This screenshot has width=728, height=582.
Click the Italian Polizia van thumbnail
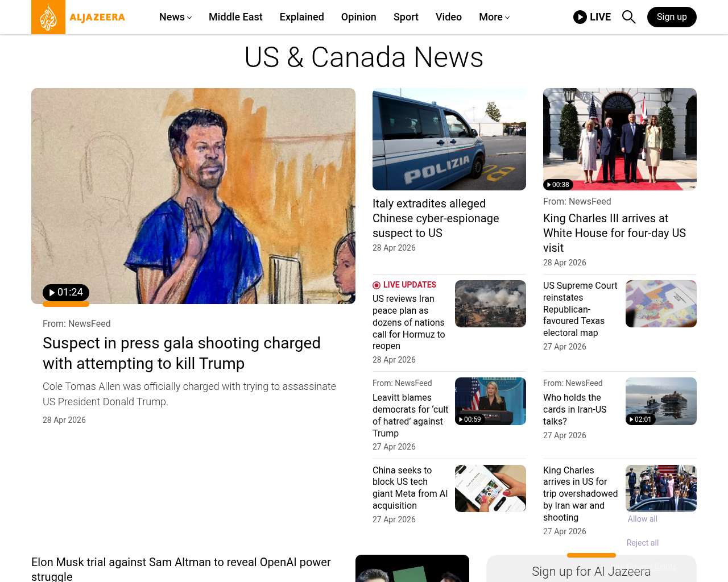coord(449,139)
